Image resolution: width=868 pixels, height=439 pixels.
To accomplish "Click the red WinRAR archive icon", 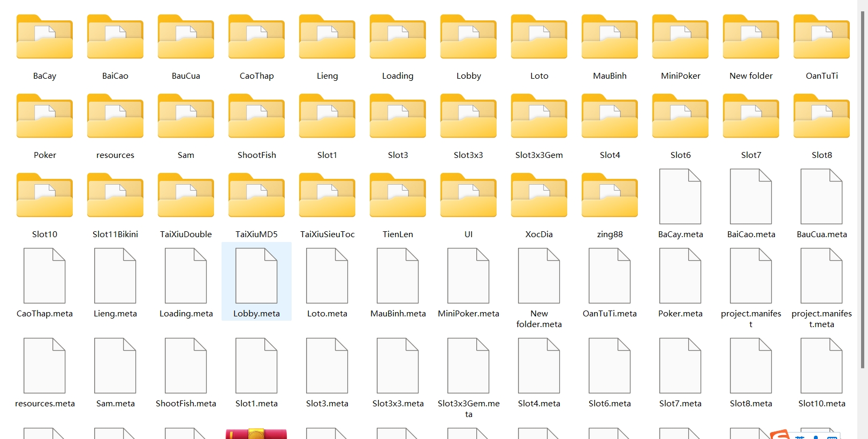I will (x=256, y=434).
